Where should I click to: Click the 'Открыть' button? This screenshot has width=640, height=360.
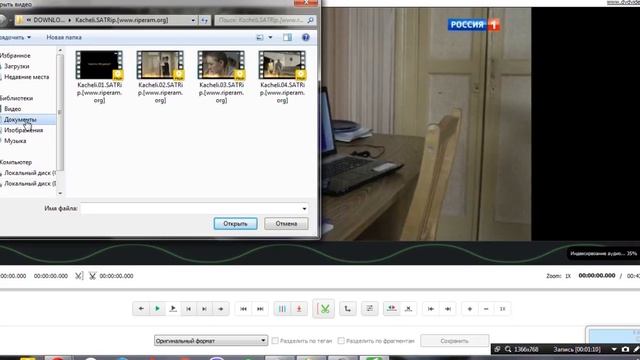click(x=236, y=224)
